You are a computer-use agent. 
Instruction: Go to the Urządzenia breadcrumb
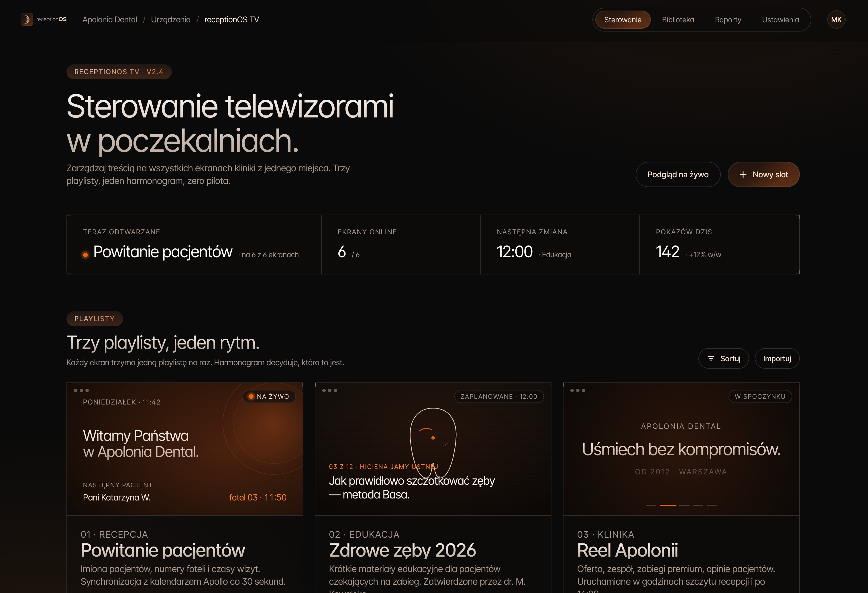[171, 19]
